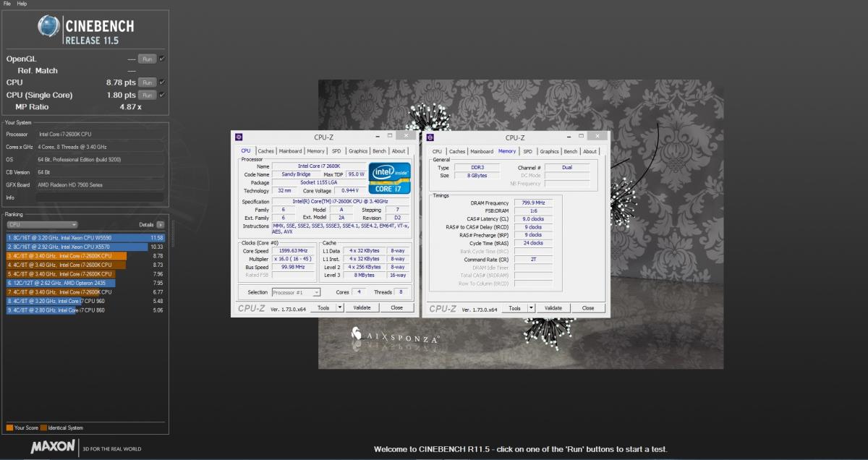Viewport: 868px width, 460px height.
Task: Open Mainboard tab in right CPU-Z window
Action: pyautogui.click(x=482, y=151)
